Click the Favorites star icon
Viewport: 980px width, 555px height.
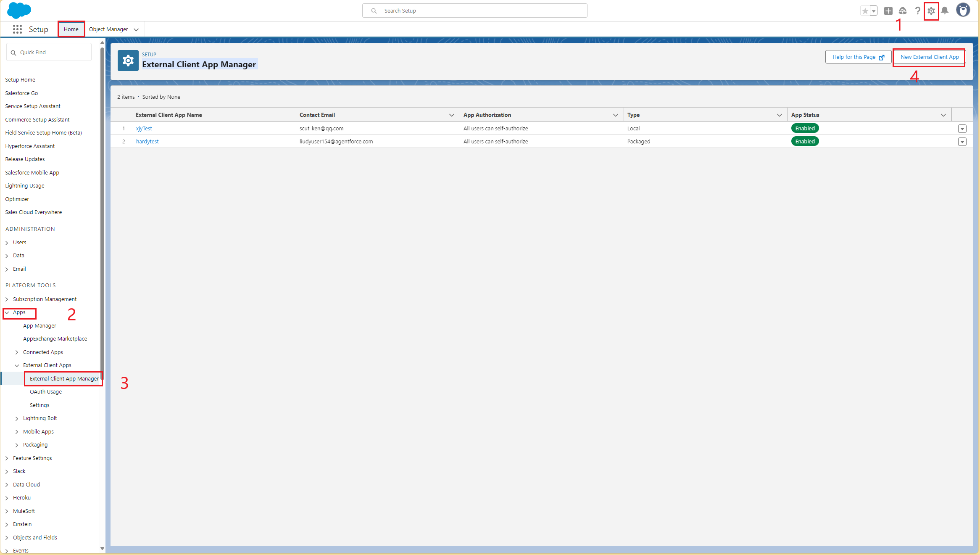(865, 11)
